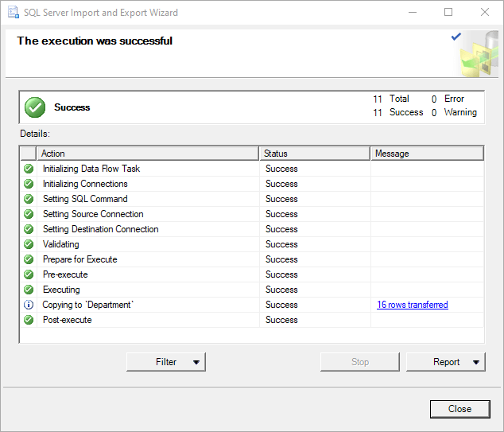Select the Initializing Data Flow Task row
This screenshot has height=432, width=504.
tap(252, 169)
